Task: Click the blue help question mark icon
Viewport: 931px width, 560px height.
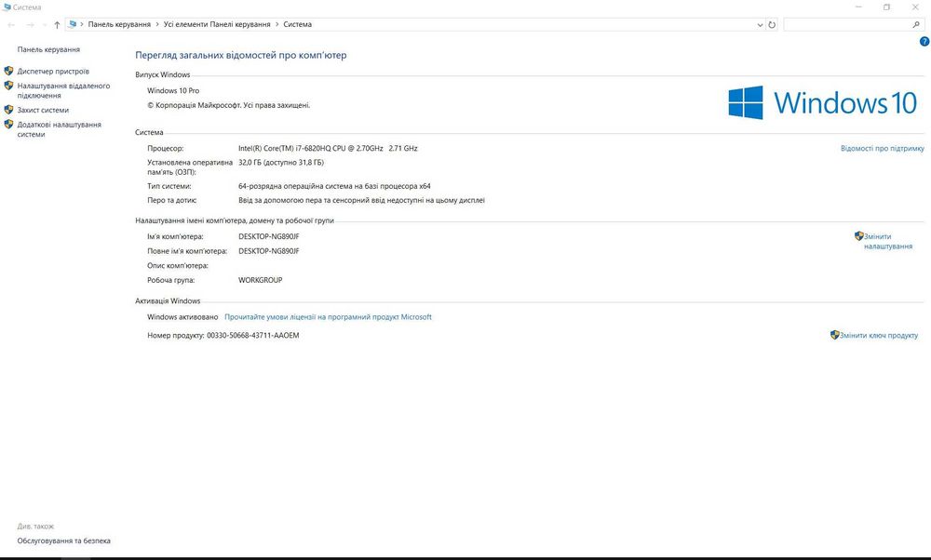Action: click(924, 42)
